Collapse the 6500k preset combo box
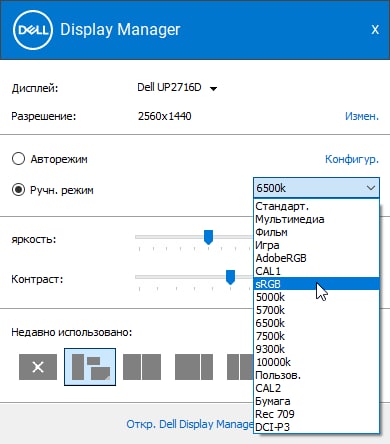This screenshot has width=390, height=444. click(316, 188)
